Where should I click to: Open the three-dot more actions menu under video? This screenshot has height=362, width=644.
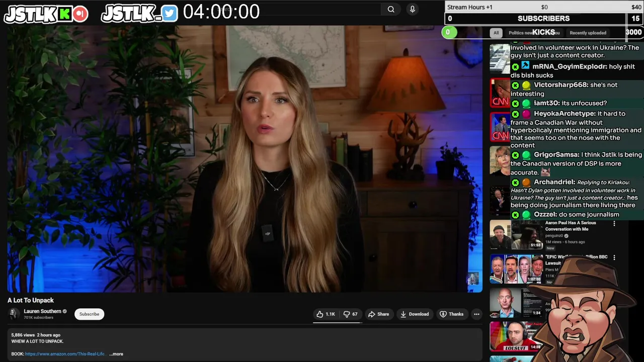pos(476,314)
